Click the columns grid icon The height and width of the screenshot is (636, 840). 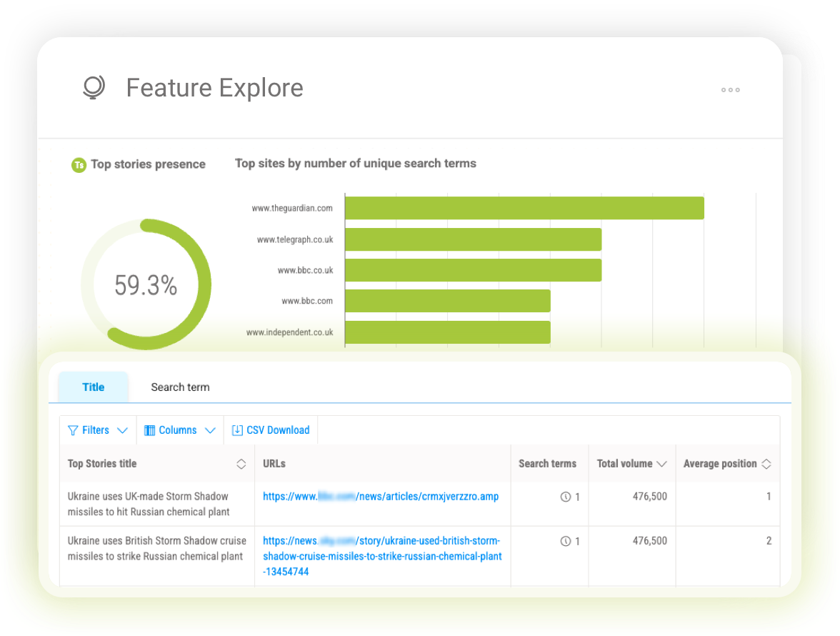coord(149,430)
